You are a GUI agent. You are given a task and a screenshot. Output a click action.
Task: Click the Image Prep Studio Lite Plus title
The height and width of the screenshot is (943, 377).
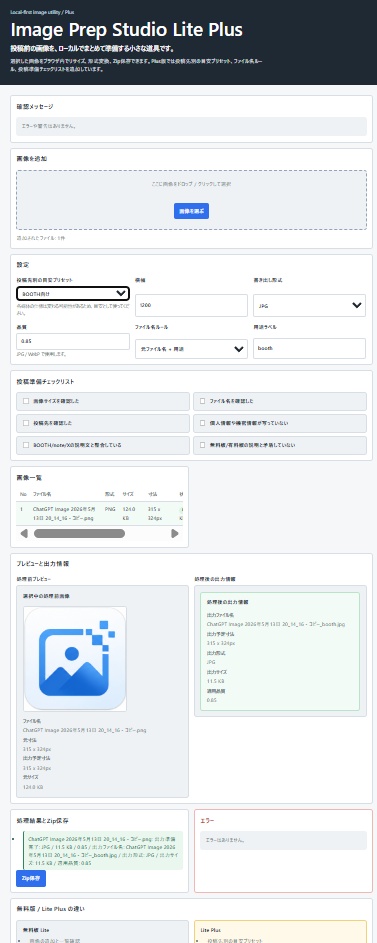tap(127, 29)
